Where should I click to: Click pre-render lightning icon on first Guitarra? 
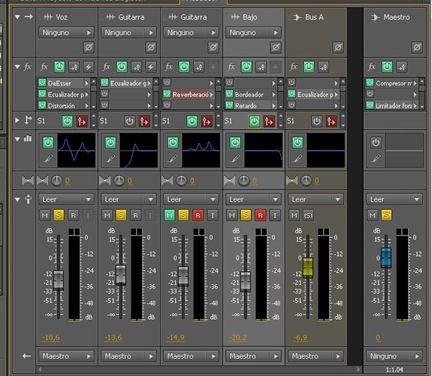(x=151, y=67)
